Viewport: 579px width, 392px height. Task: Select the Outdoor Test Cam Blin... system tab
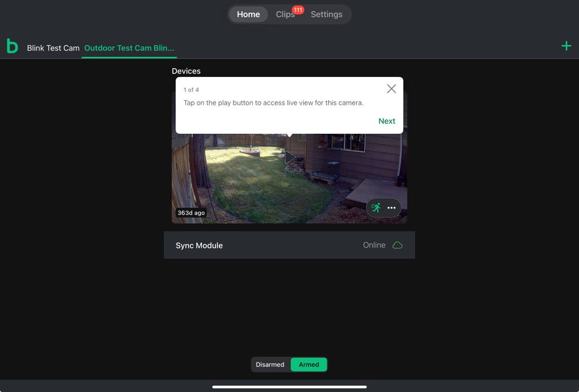pyautogui.click(x=129, y=48)
